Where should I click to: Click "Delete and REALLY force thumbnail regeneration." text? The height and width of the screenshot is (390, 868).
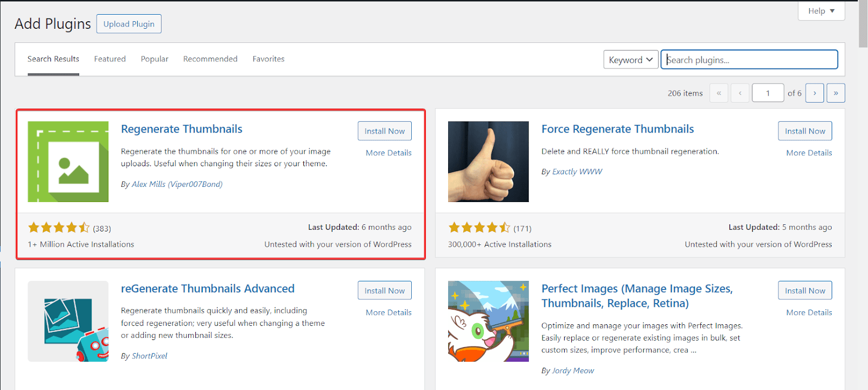[630, 152]
